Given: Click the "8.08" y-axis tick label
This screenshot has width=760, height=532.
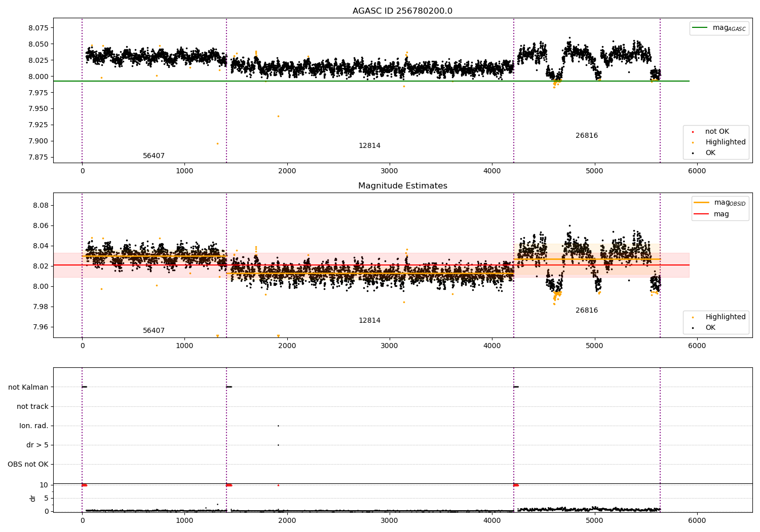Looking at the screenshot, I should tap(41, 206).
